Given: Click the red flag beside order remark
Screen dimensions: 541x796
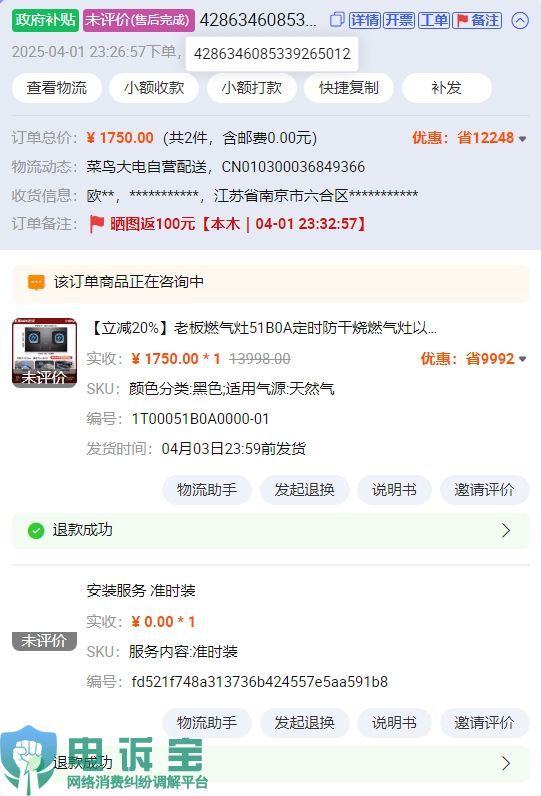Looking at the screenshot, I should pyautogui.click(x=96, y=224).
